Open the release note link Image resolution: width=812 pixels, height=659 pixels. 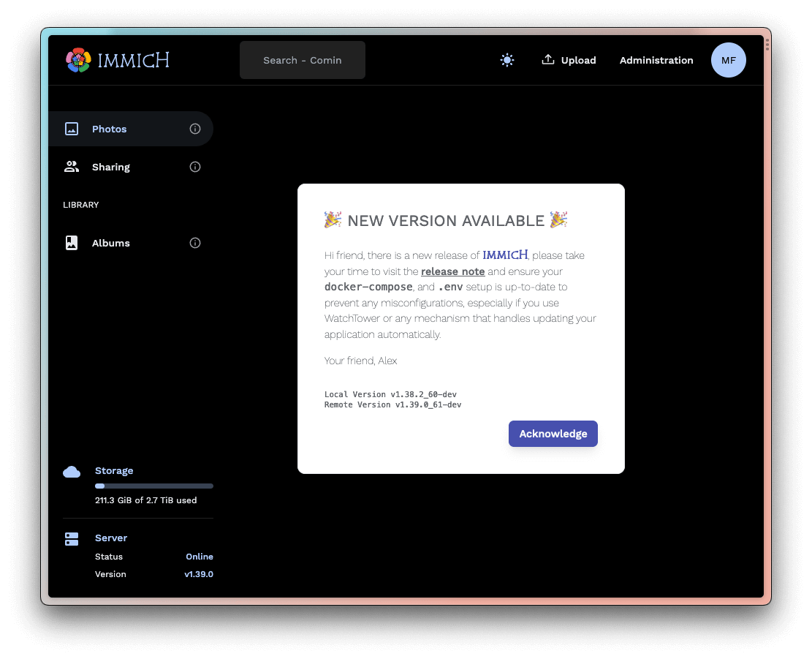pos(452,271)
